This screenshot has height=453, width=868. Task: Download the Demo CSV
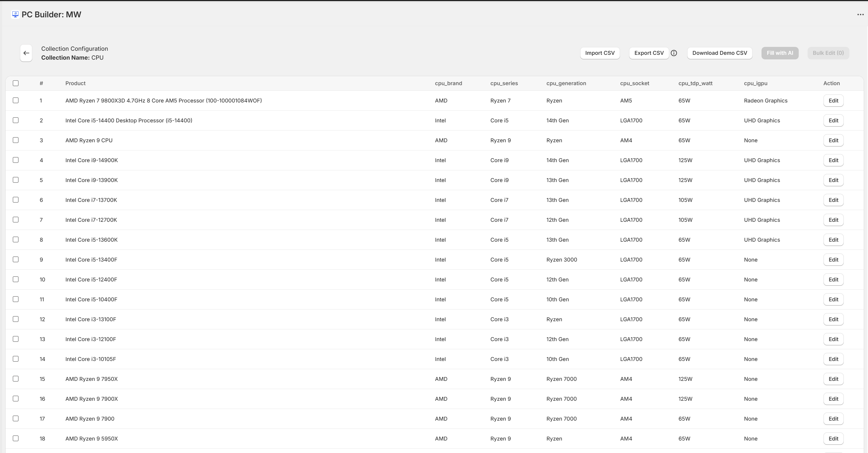[x=719, y=53]
